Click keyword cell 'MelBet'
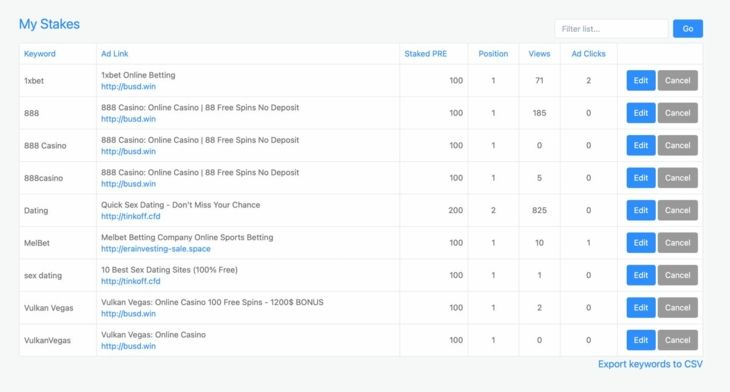The width and height of the screenshot is (730, 392). coord(37,243)
